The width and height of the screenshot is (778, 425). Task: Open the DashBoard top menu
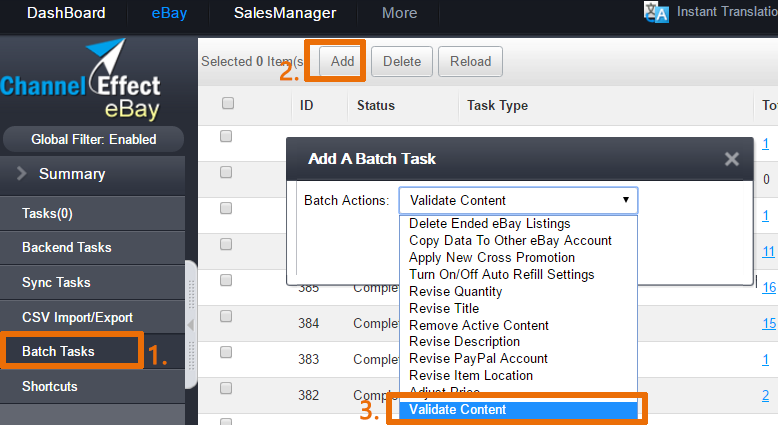point(66,13)
